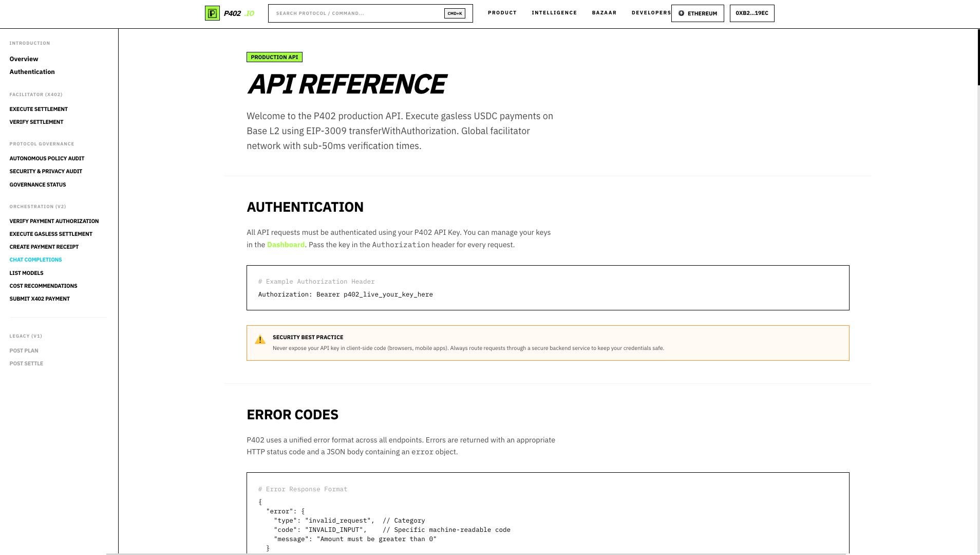Image resolution: width=980 pixels, height=555 pixels.
Task: Open the Ethereum network selector icon
Action: click(x=682, y=13)
